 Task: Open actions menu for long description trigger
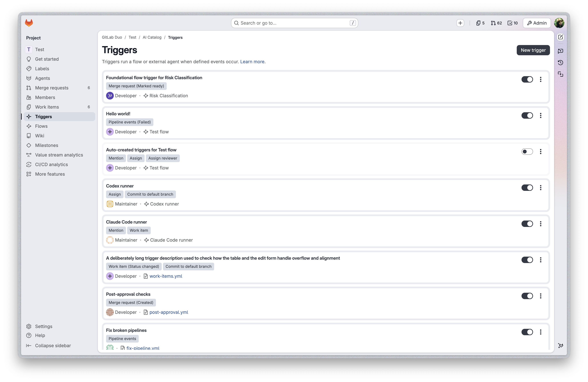541,260
